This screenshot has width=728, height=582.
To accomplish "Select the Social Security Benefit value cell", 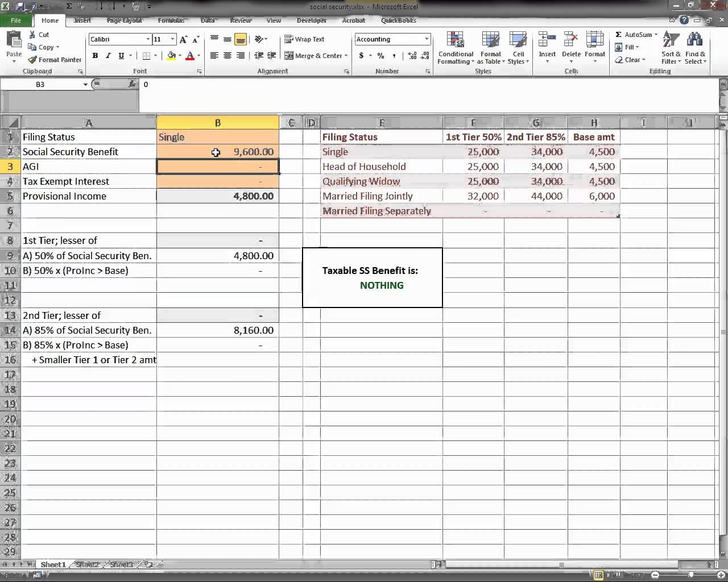I will click(x=218, y=152).
